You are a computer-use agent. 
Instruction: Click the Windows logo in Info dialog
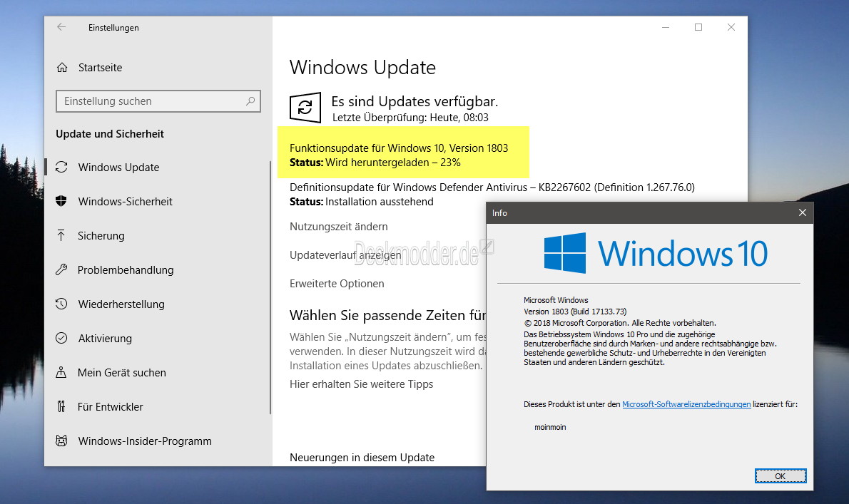click(x=565, y=253)
